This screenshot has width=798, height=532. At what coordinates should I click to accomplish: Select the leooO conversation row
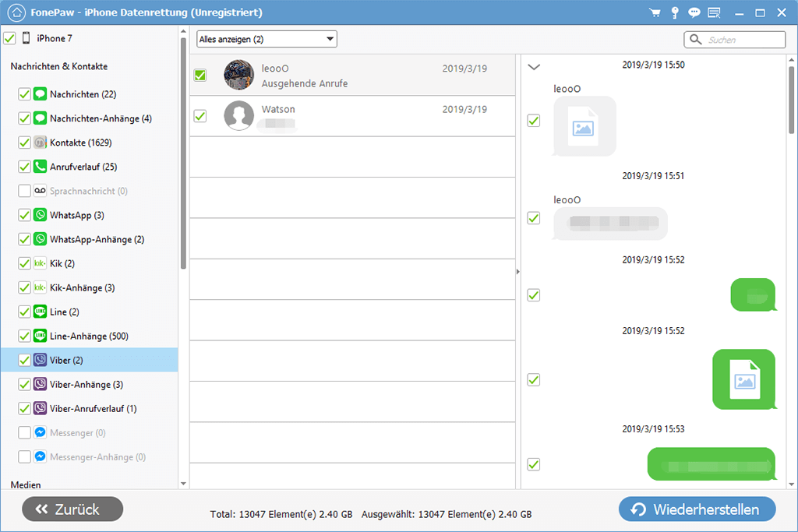(352, 76)
